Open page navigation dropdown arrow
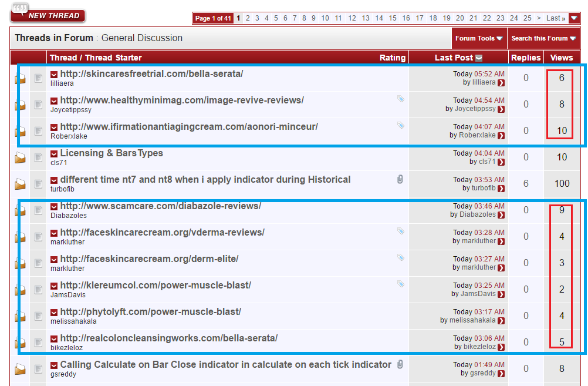Image resolution: width=588 pixels, height=386 pixels. click(574, 18)
